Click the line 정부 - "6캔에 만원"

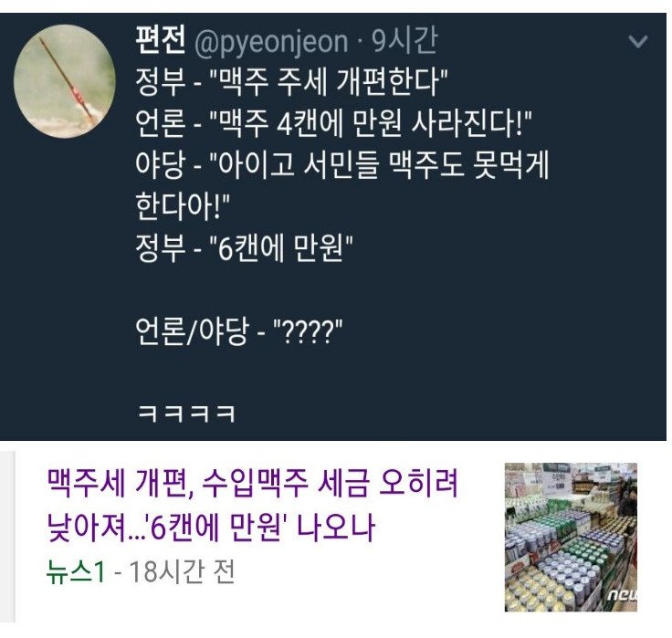(244, 248)
